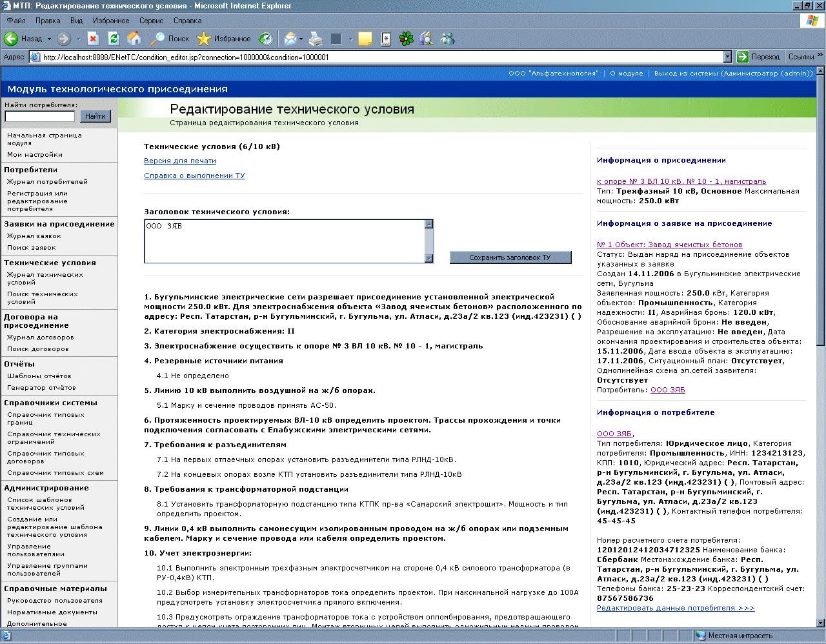This screenshot has height=644, width=826.
Task: Click the header textarea scroll down arrow
Action: coord(428,259)
